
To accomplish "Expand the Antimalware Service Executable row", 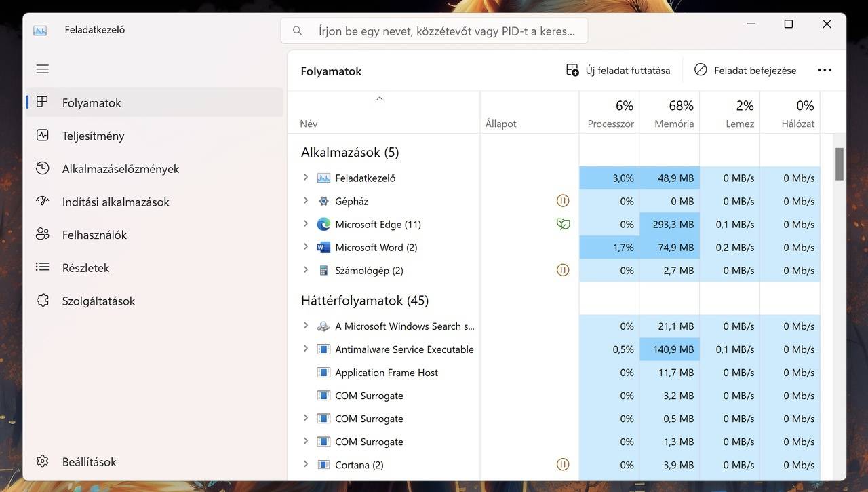I will [305, 349].
